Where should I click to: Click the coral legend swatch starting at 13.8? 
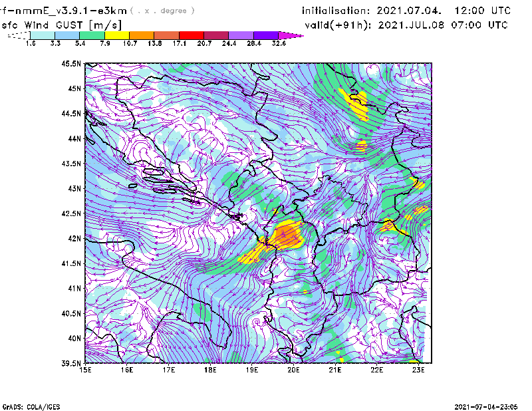click(167, 35)
